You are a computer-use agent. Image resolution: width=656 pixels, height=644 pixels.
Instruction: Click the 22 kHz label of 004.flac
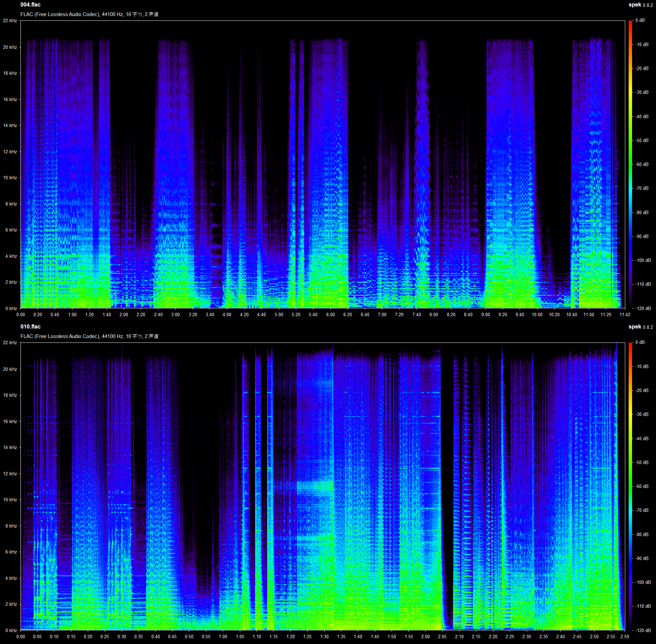tap(10, 20)
